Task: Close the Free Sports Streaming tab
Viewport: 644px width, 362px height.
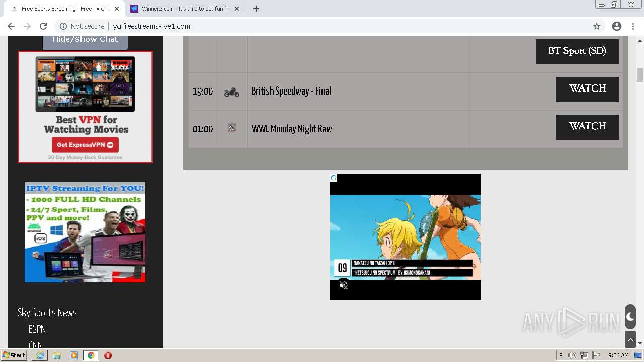Action: pyautogui.click(x=117, y=9)
